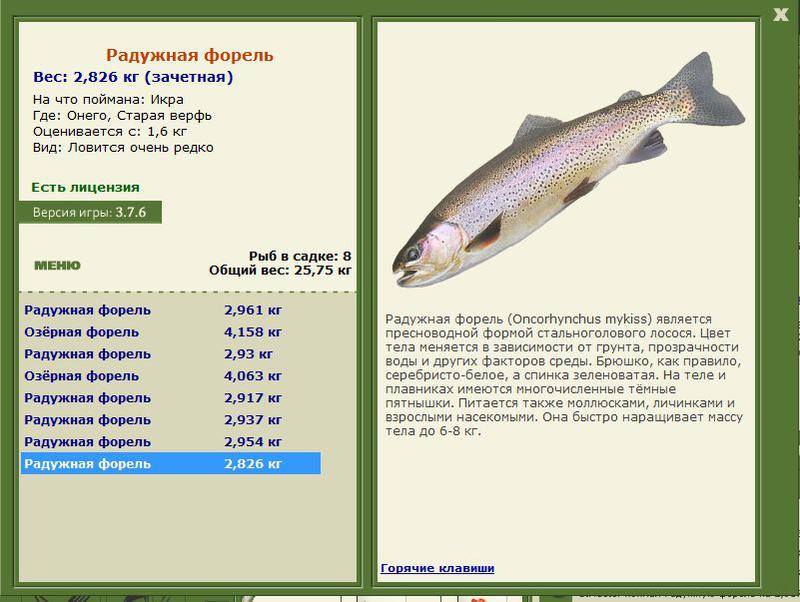Click the Общий вес: 25,75 кг total
Viewport: 800px width, 602px height.
(x=280, y=270)
